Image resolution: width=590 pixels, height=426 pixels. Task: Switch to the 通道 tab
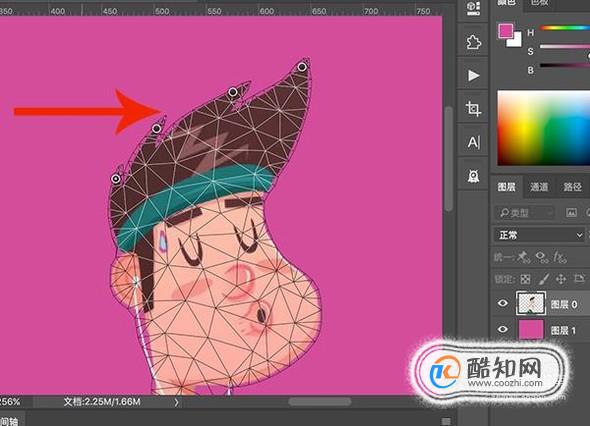(x=539, y=187)
